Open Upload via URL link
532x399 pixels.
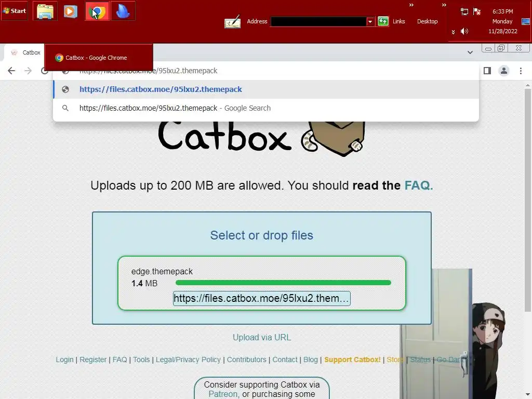click(x=262, y=337)
